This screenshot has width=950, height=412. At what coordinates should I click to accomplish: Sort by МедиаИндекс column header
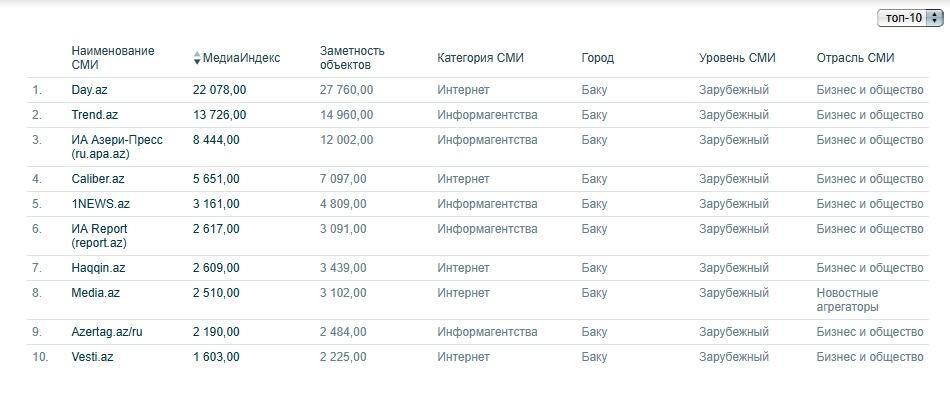pos(241,58)
